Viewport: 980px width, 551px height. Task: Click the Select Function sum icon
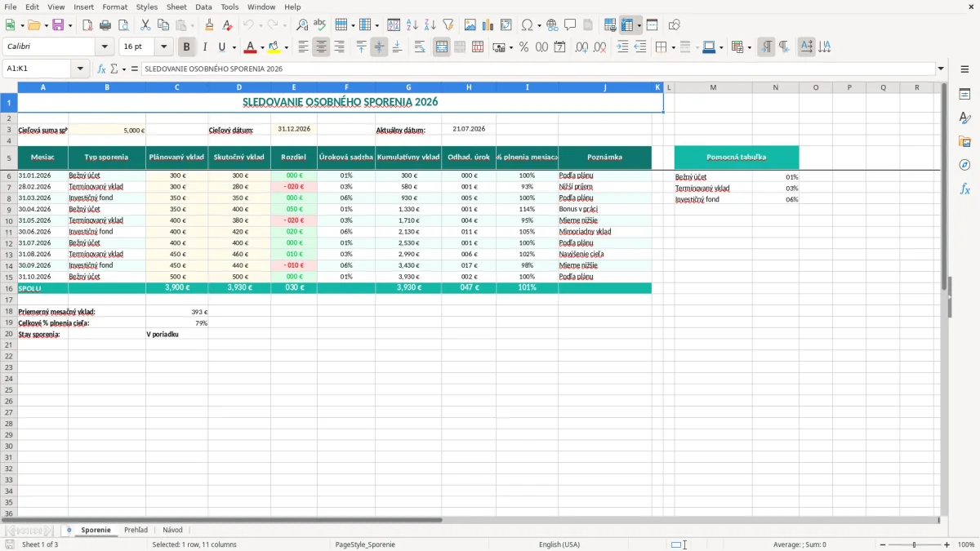114,69
